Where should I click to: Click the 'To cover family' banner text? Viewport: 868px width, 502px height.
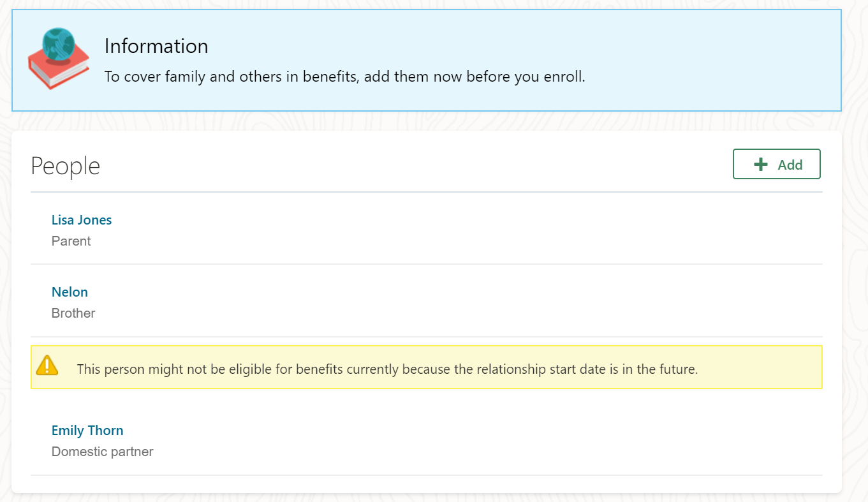coord(344,77)
